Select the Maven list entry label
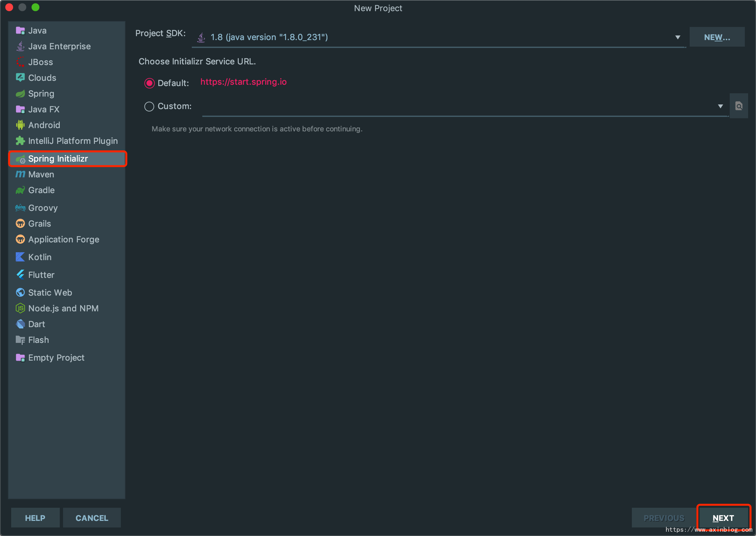 [41, 174]
